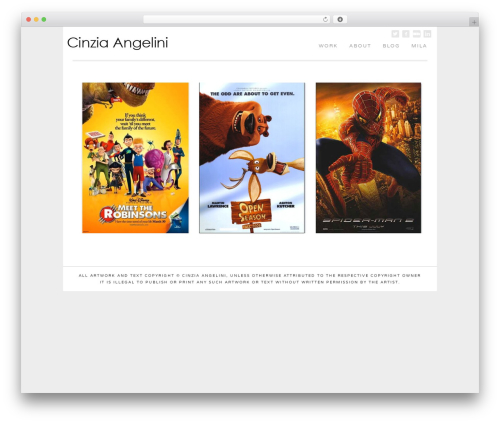Minimize the window with the yellow button

pyautogui.click(x=36, y=19)
